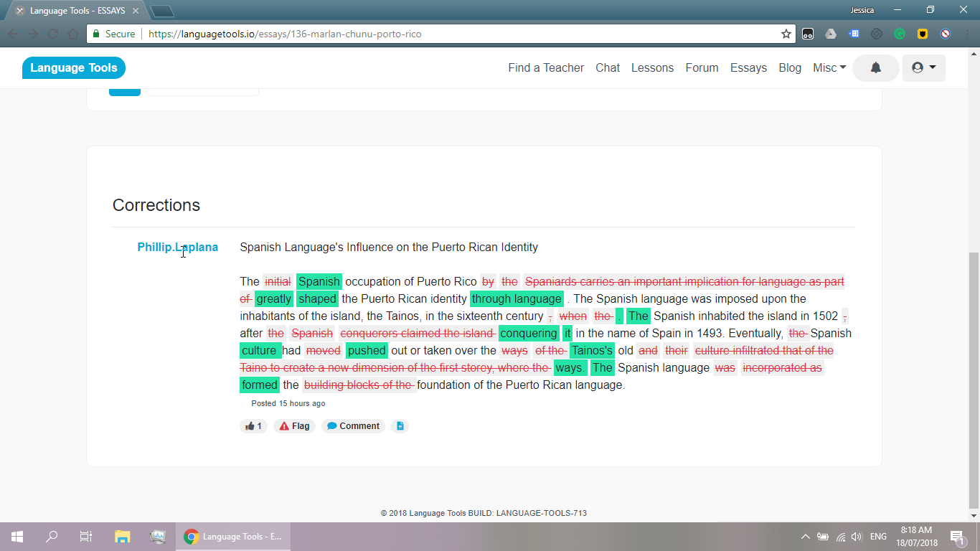Bookmark this page with star icon
980x551 pixels.
786,34
